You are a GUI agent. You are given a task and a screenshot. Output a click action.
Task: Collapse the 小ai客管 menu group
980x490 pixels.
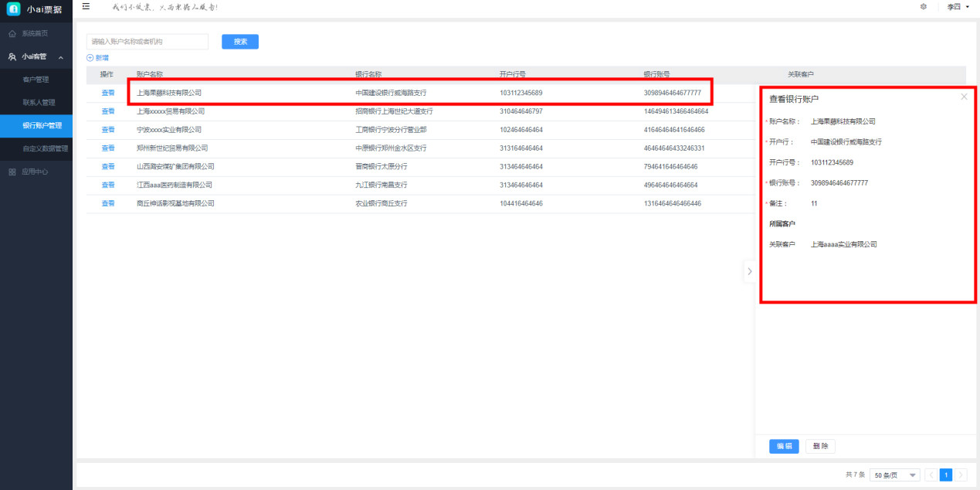[x=61, y=56]
